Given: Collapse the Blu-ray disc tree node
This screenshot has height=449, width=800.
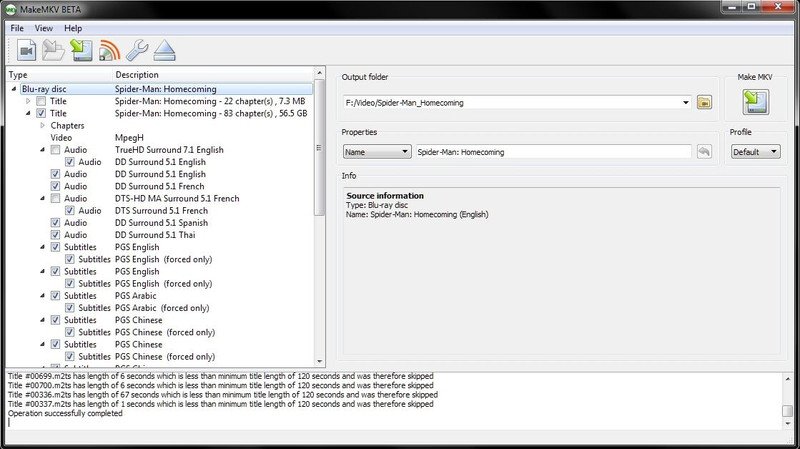Looking at the screenshot, I should click(14, 89).
